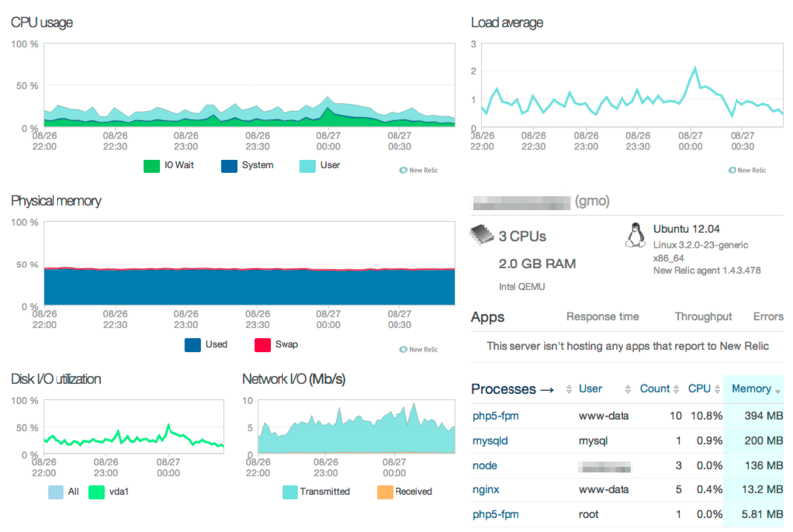Click the System blue legend swatch
The image size is (793, 532).
(x=229, y=165)
